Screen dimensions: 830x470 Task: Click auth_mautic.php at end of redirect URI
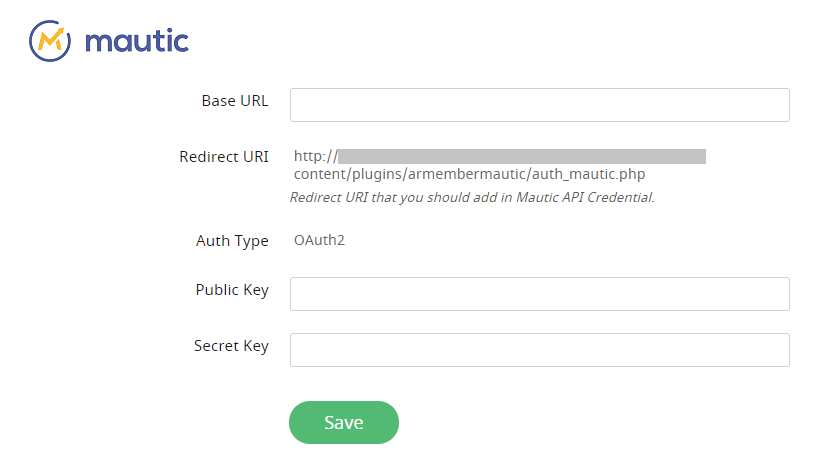(x=588, y=174)
